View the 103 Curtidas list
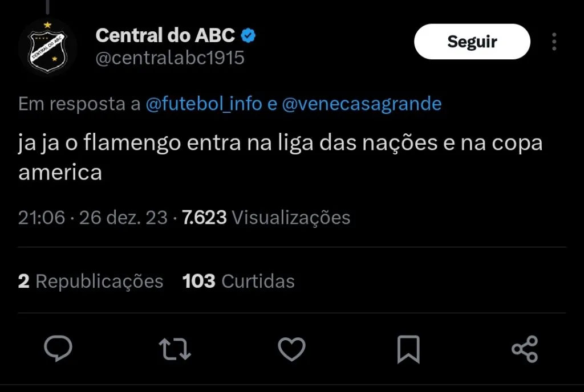Viewport: 584px width, 392px height. (238, 281)
